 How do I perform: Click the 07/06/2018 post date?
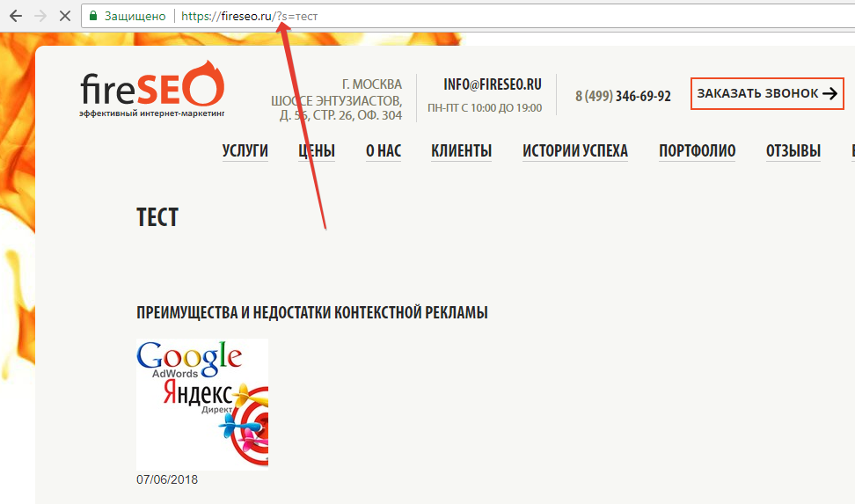[x=167, y=480]
